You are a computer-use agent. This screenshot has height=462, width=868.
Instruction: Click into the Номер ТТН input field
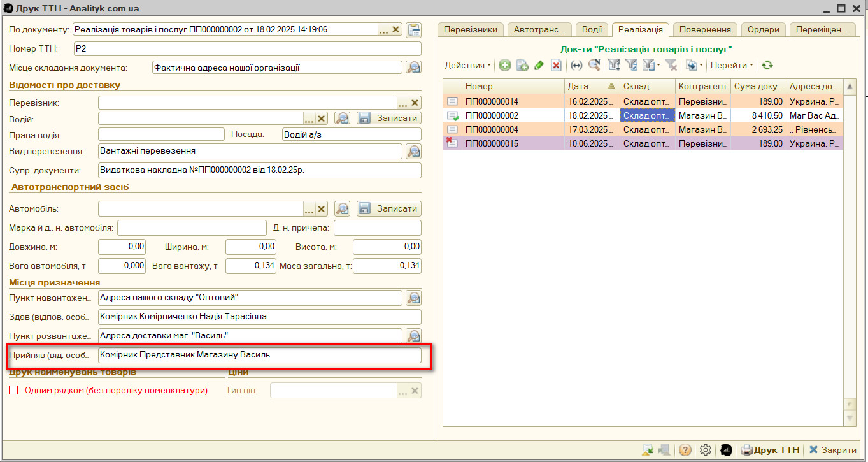click(247, 49)
